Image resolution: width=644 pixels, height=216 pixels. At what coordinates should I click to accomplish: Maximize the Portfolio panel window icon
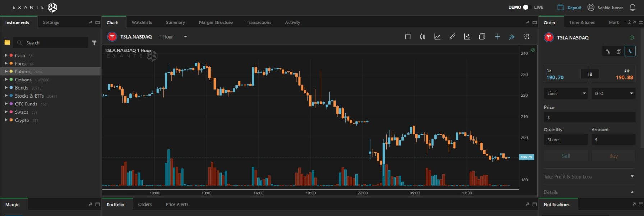tap(534, 204)
